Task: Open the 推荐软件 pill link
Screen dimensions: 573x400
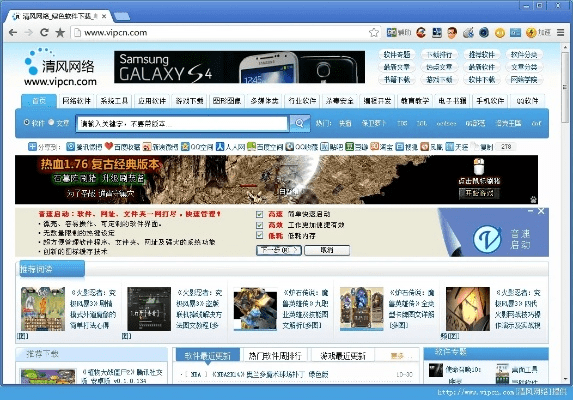Action: click(x=482, y=55)
